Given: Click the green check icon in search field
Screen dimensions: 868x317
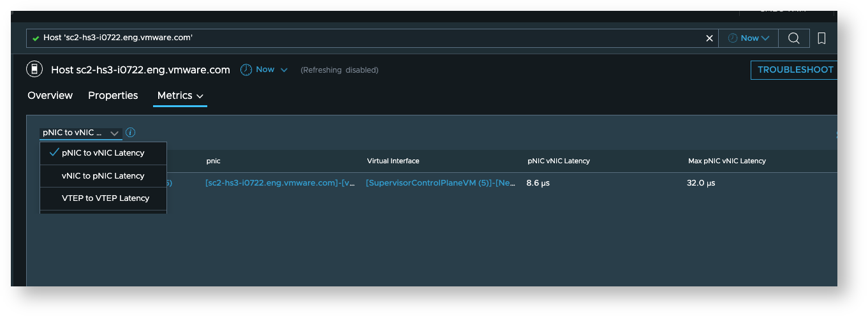Looking at the screenshot, I should (36, 38).
